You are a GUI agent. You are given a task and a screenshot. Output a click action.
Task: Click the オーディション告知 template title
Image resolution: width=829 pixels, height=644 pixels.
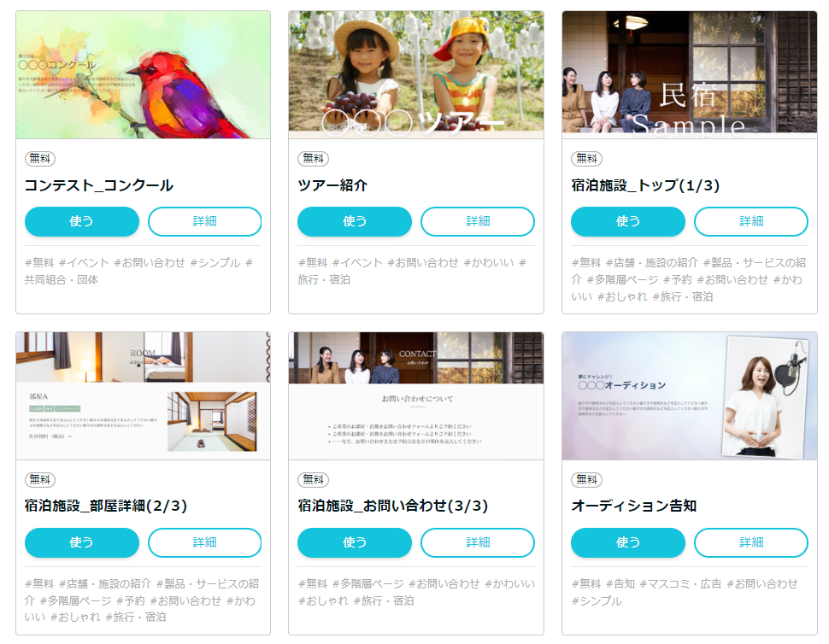(634, 506)
